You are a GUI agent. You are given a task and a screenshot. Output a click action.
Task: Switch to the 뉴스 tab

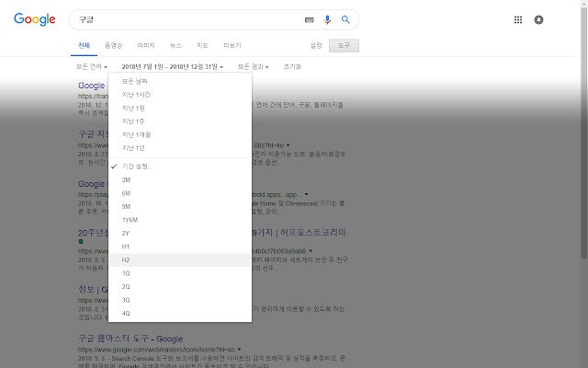coord(175,45)
